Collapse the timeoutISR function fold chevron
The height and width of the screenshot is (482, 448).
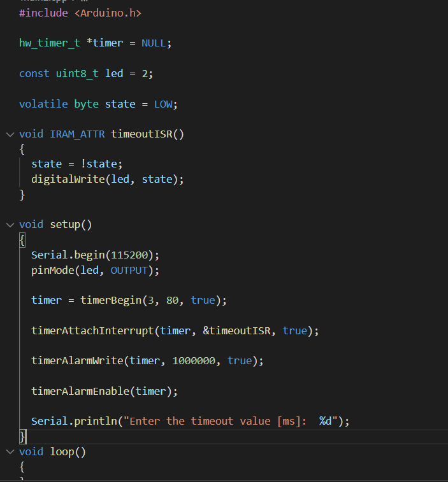(x=10, y=134)
